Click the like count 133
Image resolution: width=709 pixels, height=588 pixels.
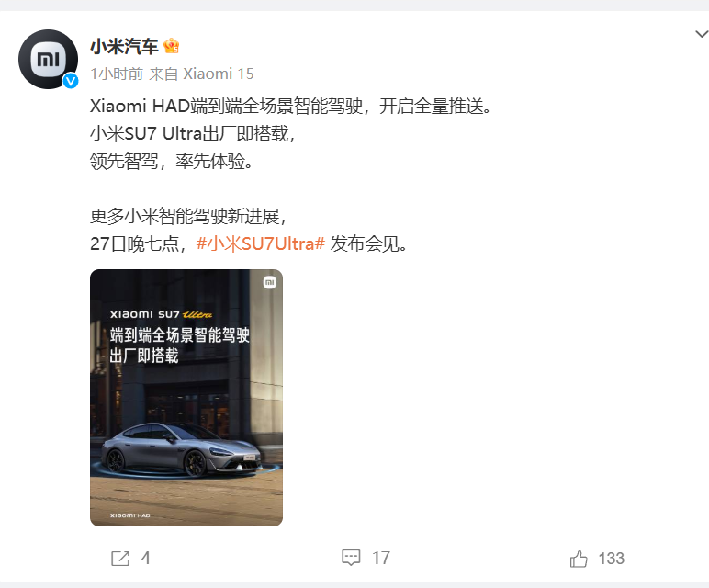(x=612, y=559)
